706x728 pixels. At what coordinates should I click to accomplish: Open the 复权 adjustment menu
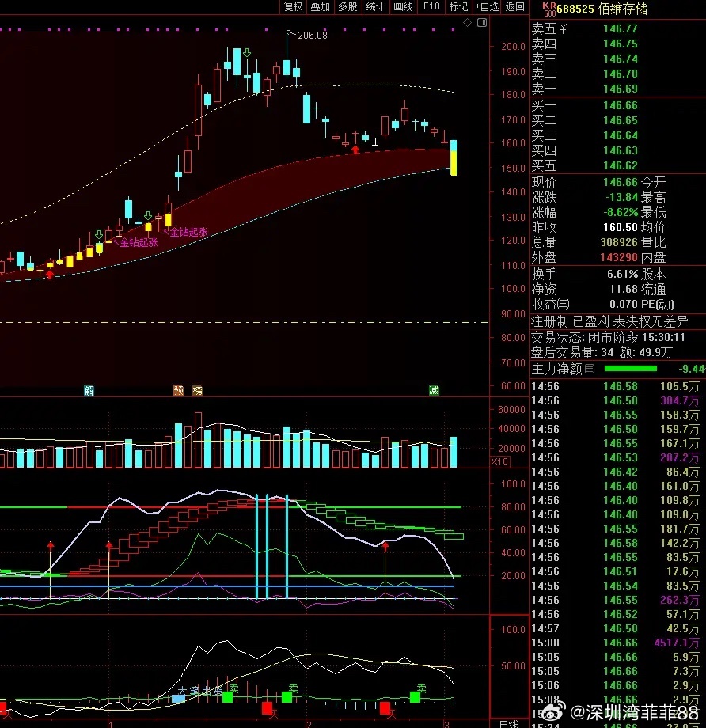293,6
